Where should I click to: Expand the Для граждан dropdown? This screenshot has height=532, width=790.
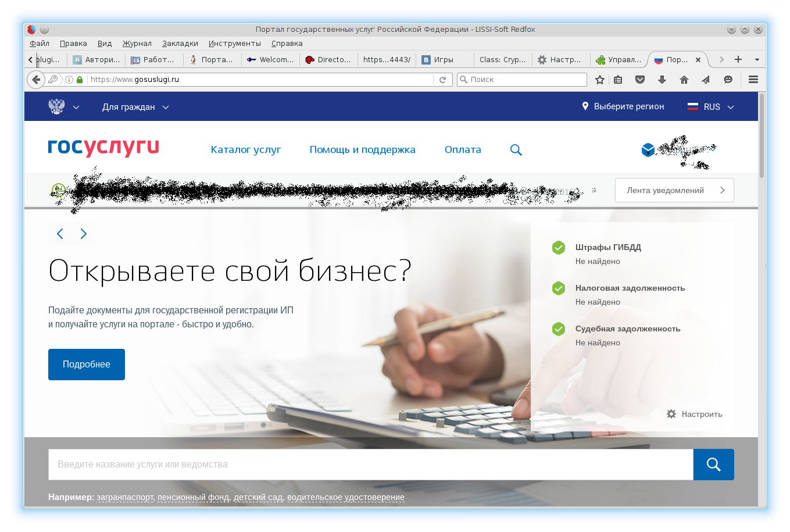pyautogui.click(x=135, y=107)
